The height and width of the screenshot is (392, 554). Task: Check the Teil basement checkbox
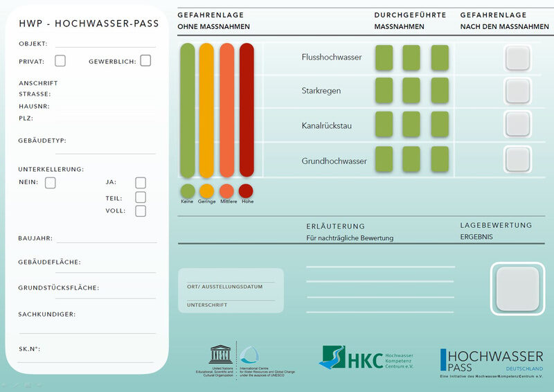[141, 197]
